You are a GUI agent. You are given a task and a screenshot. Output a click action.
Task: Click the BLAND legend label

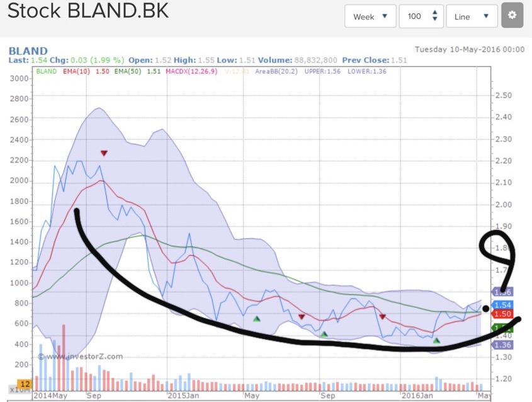[46, 71]
